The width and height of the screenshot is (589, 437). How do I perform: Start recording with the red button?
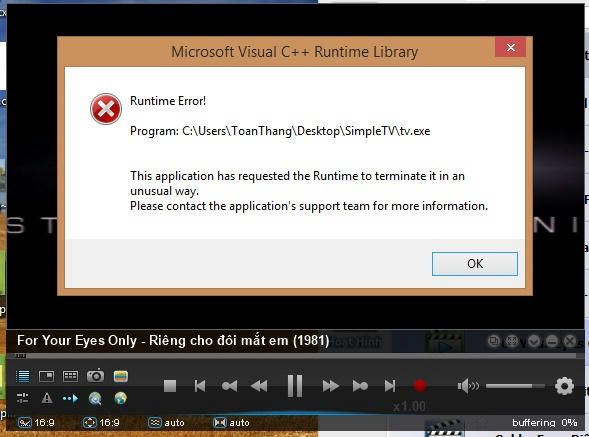[x=420, y=386]
